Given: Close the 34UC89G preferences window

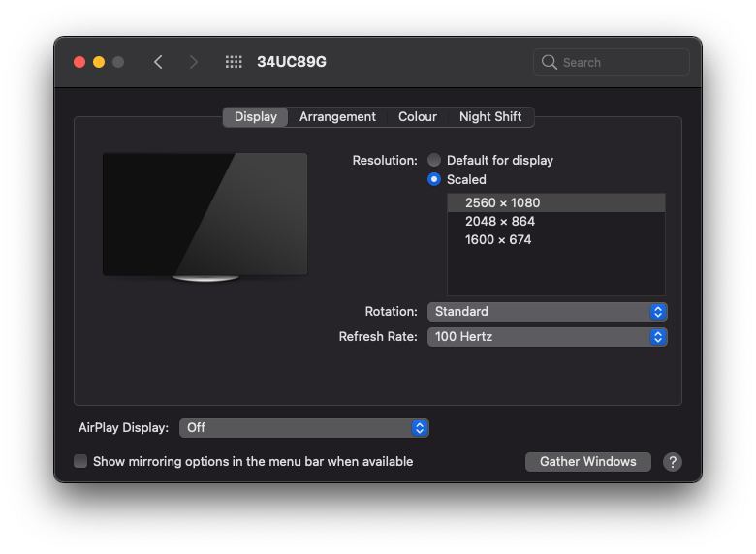Looking at the screenshot, I should click(x=79, y=62).
